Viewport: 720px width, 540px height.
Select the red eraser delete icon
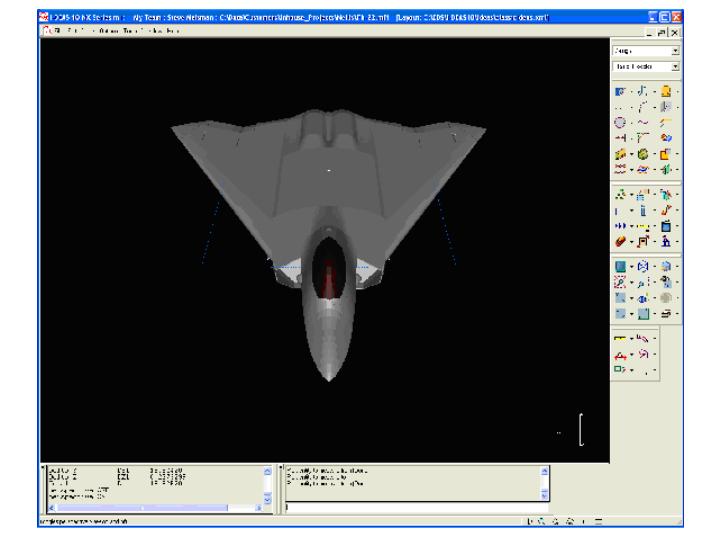[x=620, y=242]
